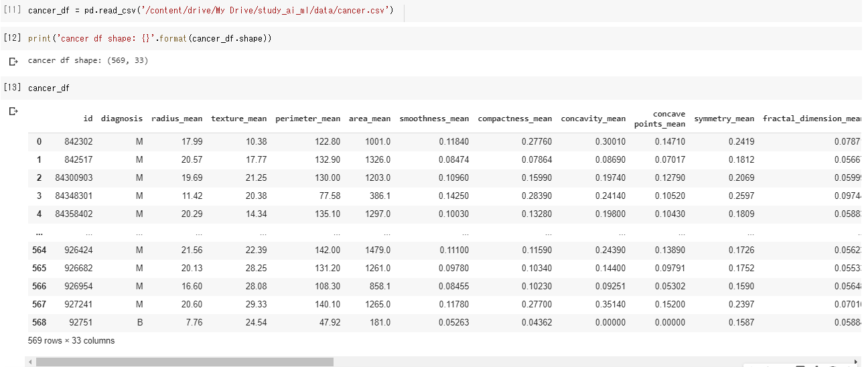
Task: Click the texture_mean value 21.25
Action: coord(257,178)
